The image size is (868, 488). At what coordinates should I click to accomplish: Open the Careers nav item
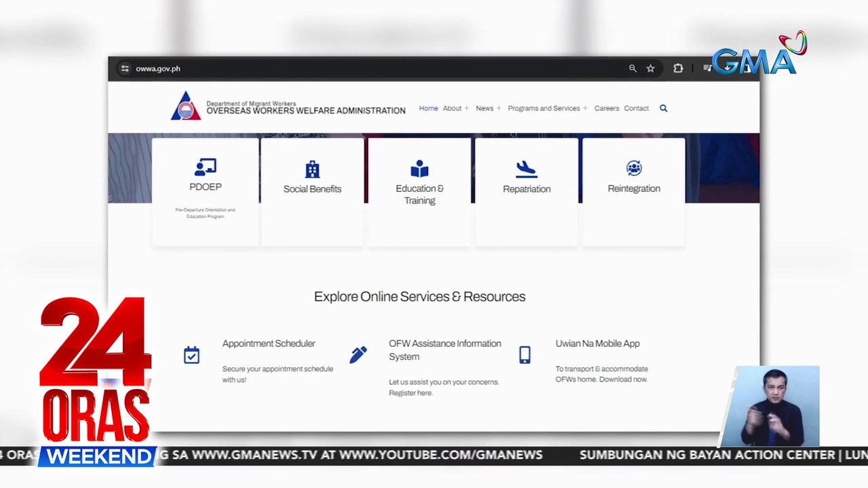pos(607,108)
